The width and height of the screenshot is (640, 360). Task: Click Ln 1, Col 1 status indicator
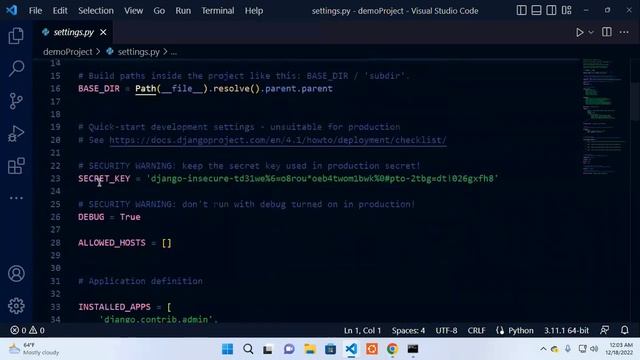point(362,330)
